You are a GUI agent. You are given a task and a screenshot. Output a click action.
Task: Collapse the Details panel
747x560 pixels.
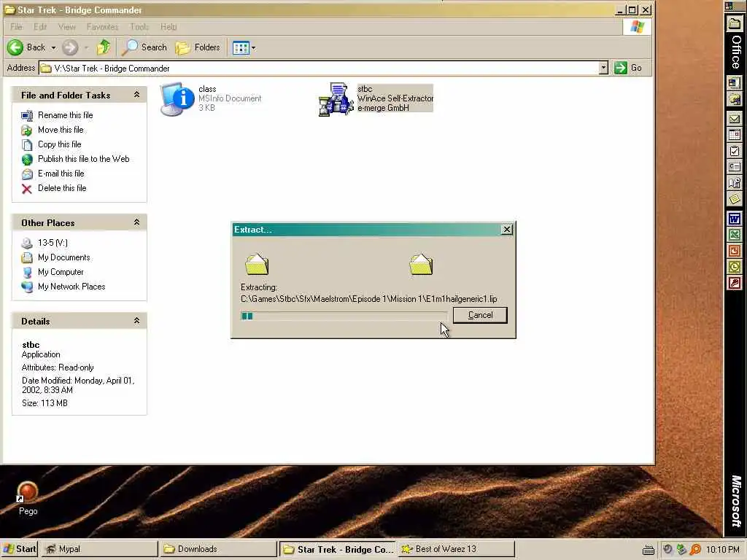pos(136,321)
